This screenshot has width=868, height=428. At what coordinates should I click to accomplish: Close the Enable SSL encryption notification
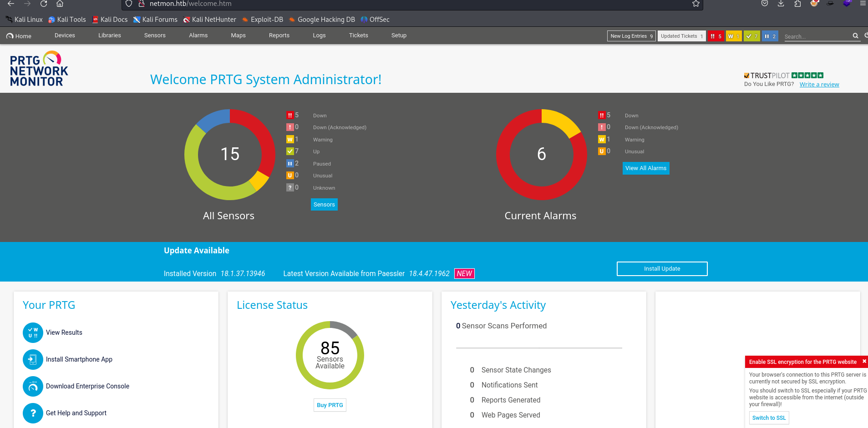pyautogui.click(x=864, y=362)
